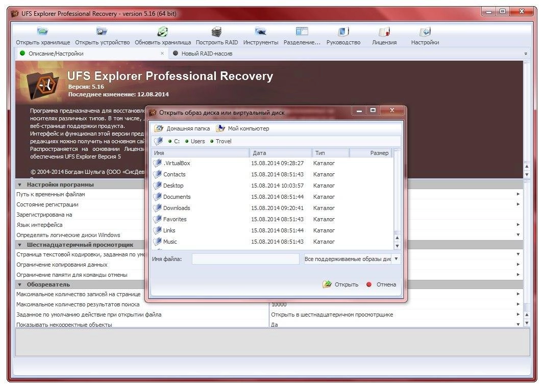Click the green Открыть button icon
The height and width of the screenshot is (392, 546).
coord(327,284)
